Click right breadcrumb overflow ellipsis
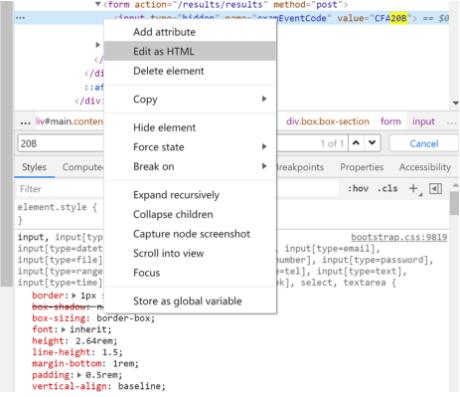460x397 pixels. [x=452, y=123]
